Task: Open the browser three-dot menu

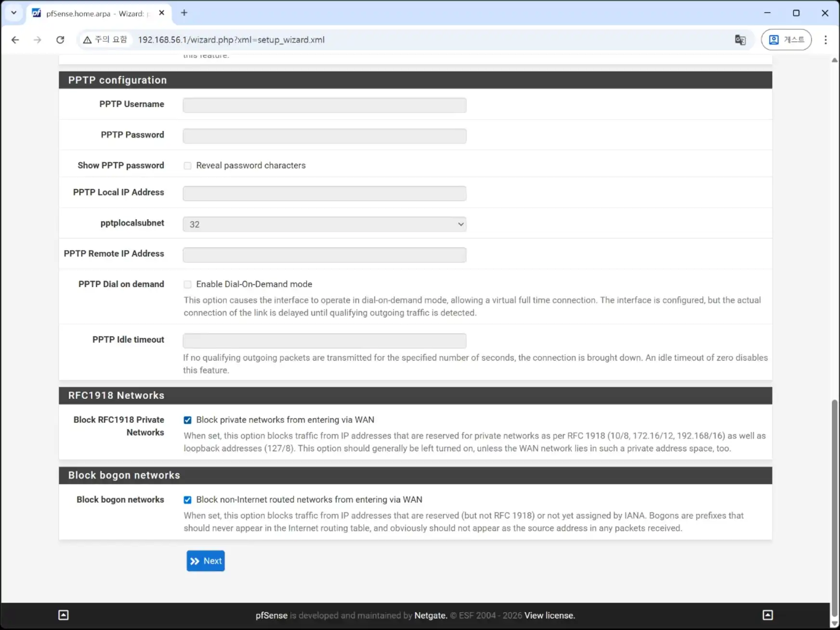Action: pyautogui.click(x=825, y=40)
